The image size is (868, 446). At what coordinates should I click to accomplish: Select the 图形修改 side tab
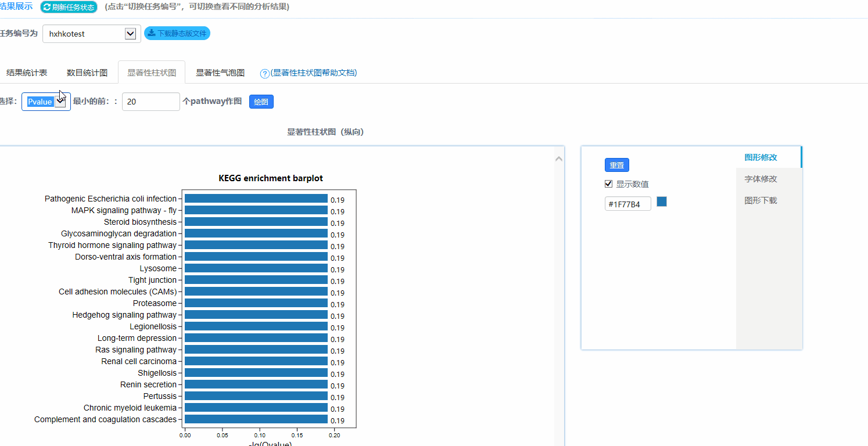click(761, 157)
